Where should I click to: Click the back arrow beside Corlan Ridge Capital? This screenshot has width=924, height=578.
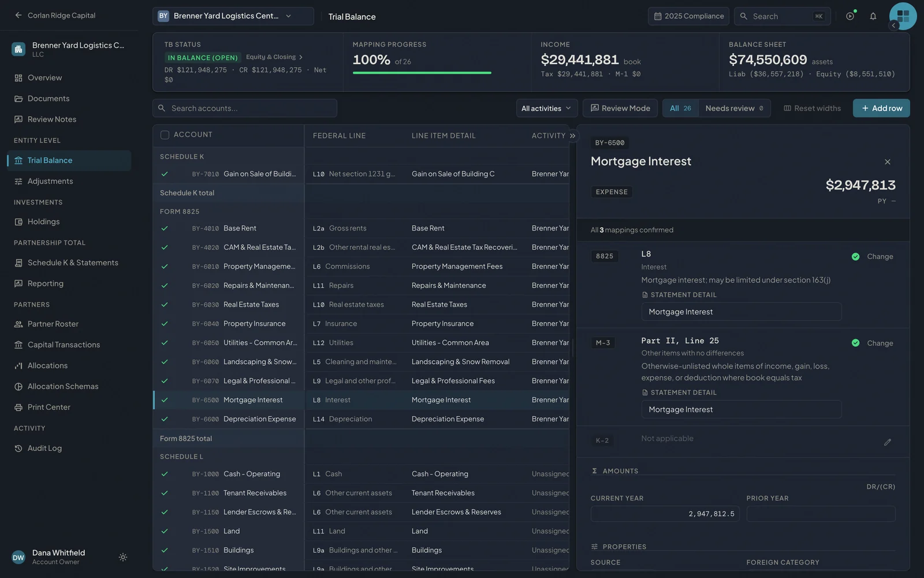tap(18, 16)
